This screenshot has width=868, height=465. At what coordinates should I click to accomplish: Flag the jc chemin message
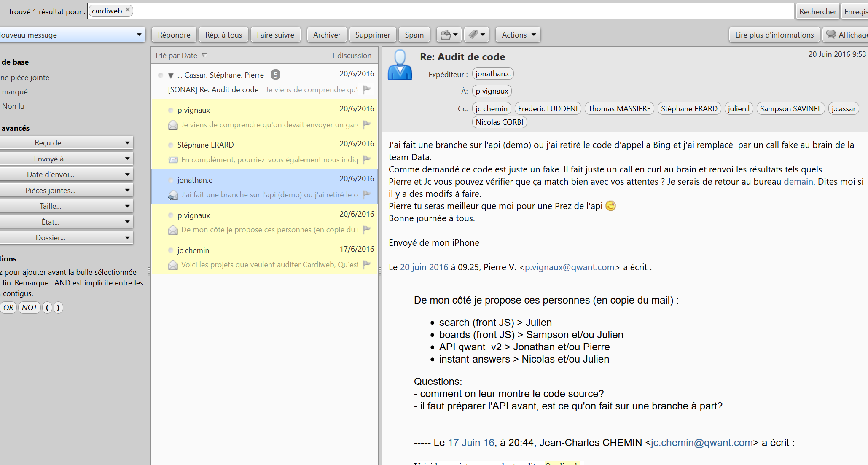click(x=367, y=264)
